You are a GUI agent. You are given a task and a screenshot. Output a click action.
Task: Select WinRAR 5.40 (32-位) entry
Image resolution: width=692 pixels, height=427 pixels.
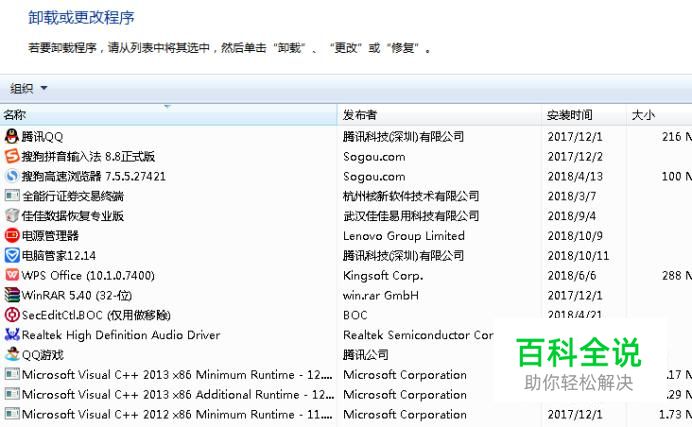[x=77, y=296]
